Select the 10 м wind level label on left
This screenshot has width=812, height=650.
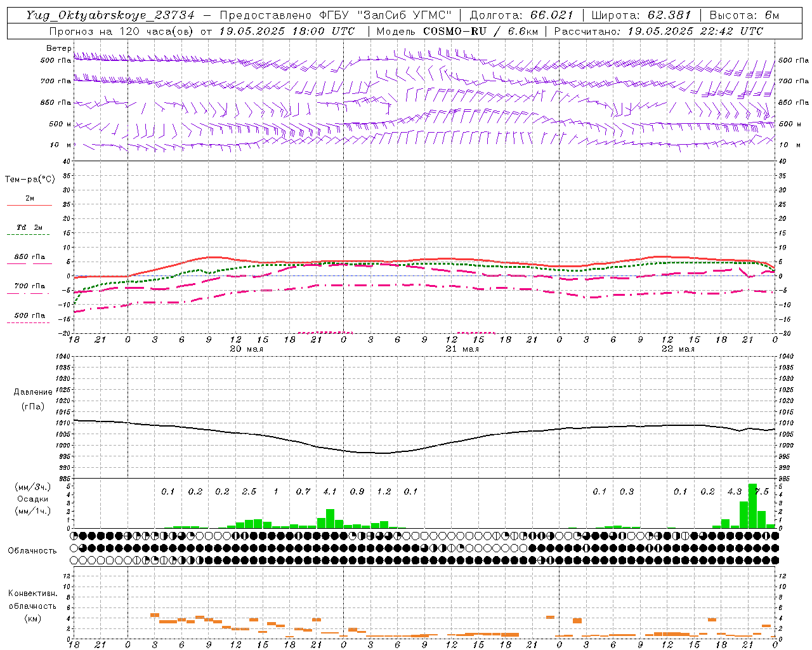coord(61,145)
